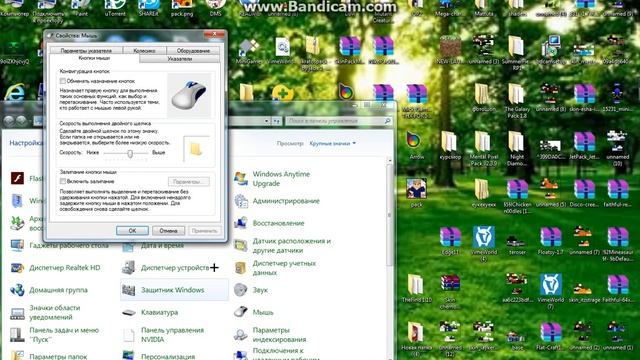Refresh Control Panel address bar
The width and height of the screenshot is (640, 360).
tap(277, 121)
